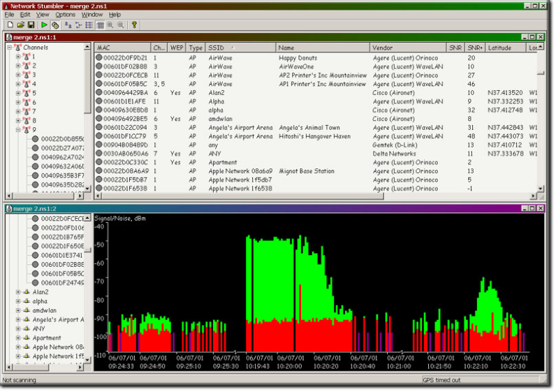Click the GPS timed out status text

click(441, 380)
